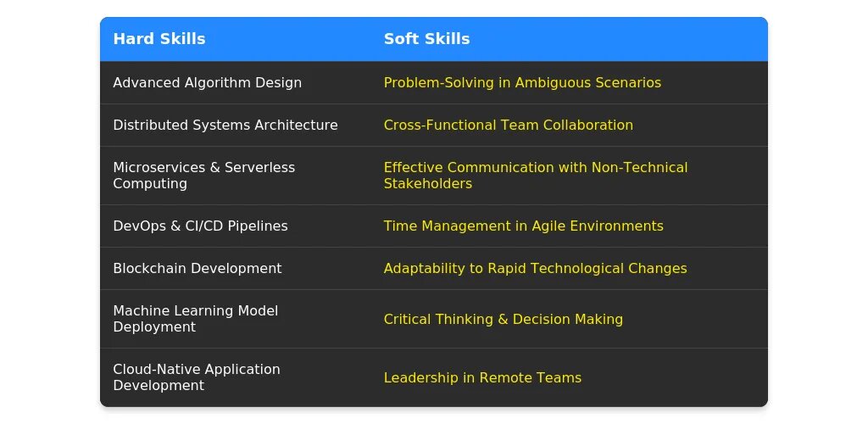Image resolution: width=868 pixels, height=424 pixels.
Task: Click the word Computing under Microservices
Action: point(150,184)
